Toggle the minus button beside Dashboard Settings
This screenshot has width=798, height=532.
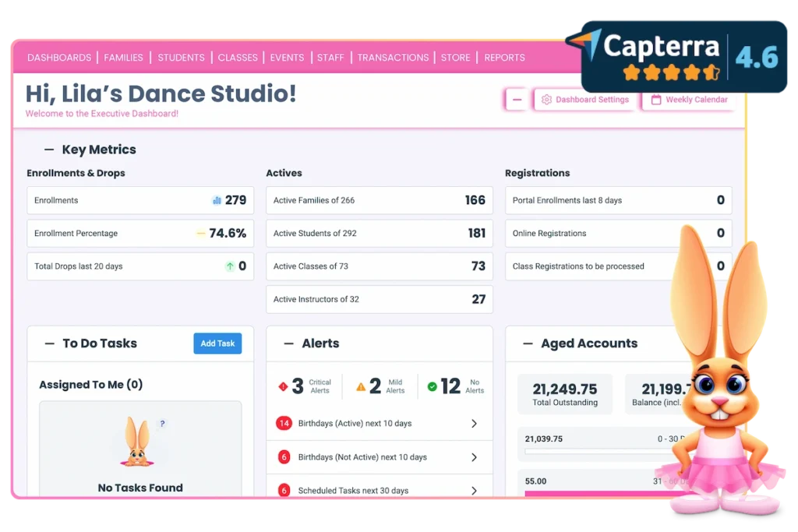(516, 100)
